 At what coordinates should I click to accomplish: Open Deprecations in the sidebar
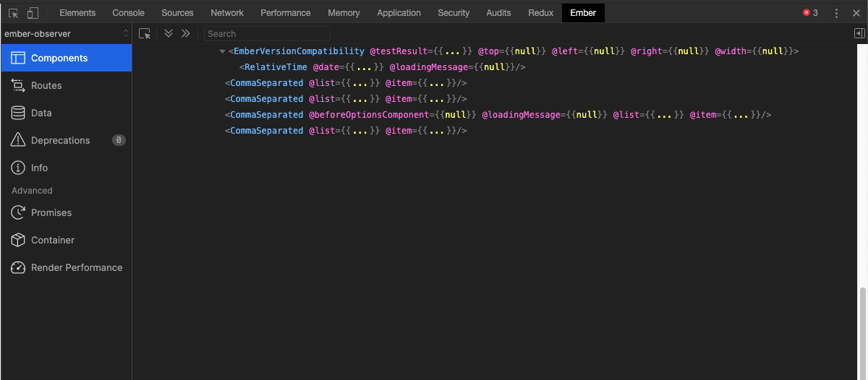click(x=66, y=140)
